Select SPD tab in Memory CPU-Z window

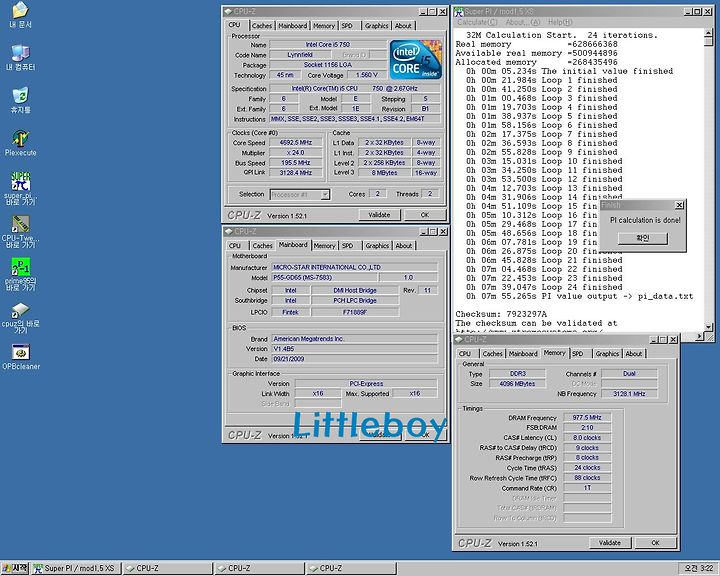point(580,354)
